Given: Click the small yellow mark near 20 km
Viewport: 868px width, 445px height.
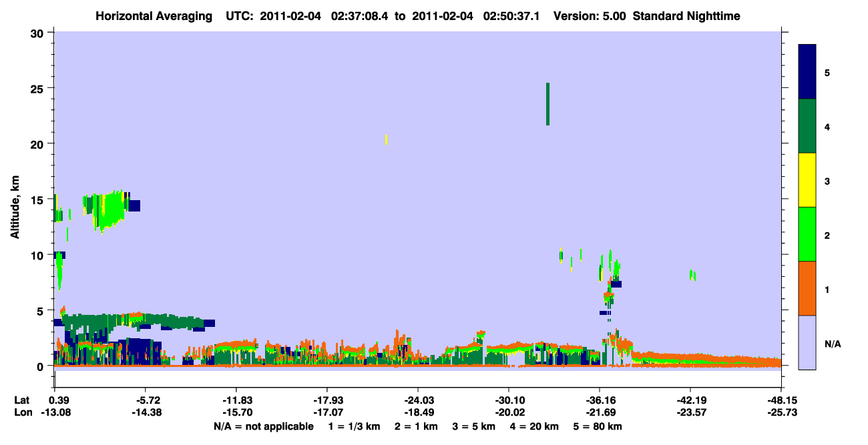Looking at the screenshot, I should (386, 139).
